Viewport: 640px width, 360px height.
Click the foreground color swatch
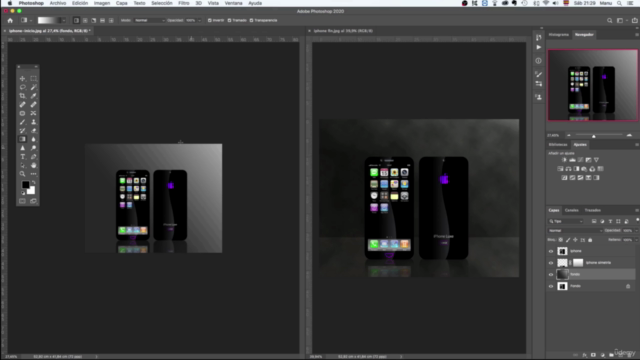[25, 185]
